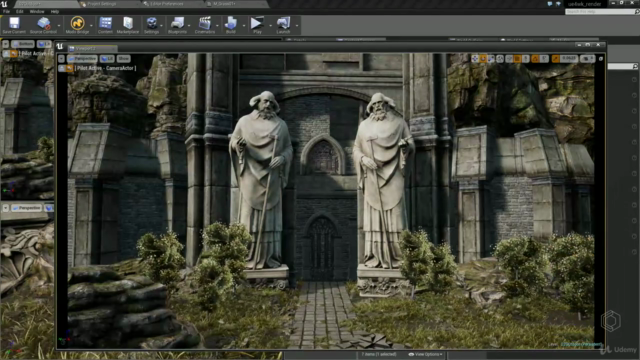Click Perspective button in Viewport 2
Screen dimensions: 640x360
82,59
